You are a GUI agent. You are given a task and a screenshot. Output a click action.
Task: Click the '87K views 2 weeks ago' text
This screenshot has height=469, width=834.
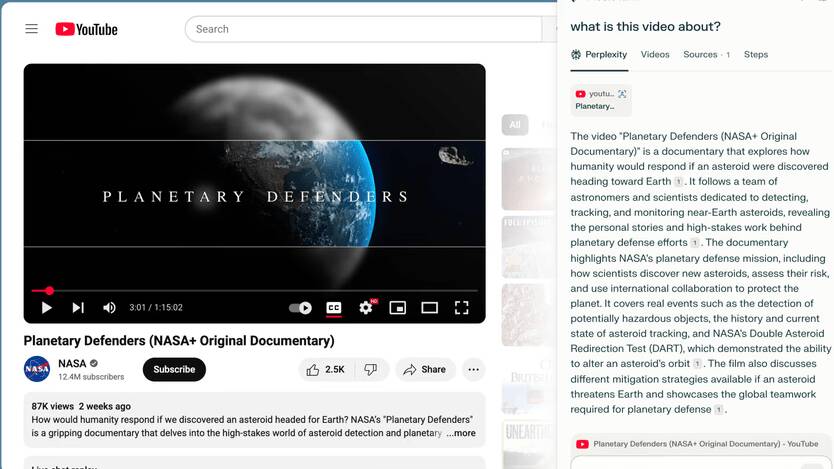tap(81, 406)
